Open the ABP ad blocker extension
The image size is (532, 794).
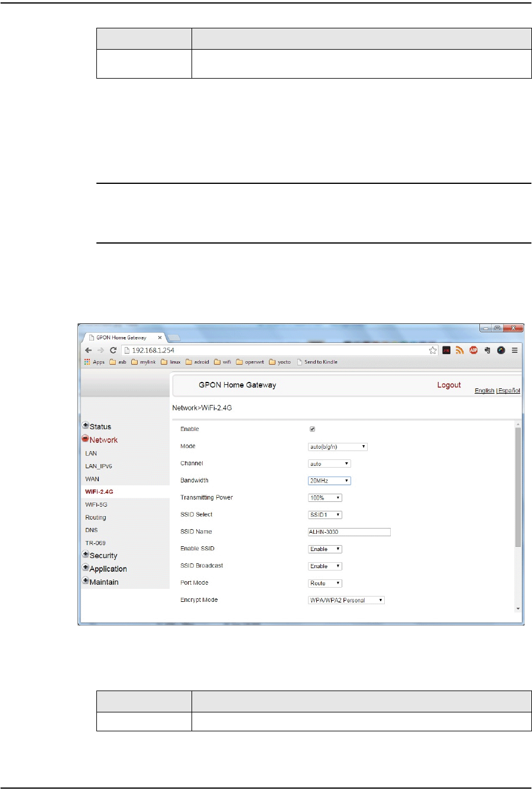[x=473, y=350]
